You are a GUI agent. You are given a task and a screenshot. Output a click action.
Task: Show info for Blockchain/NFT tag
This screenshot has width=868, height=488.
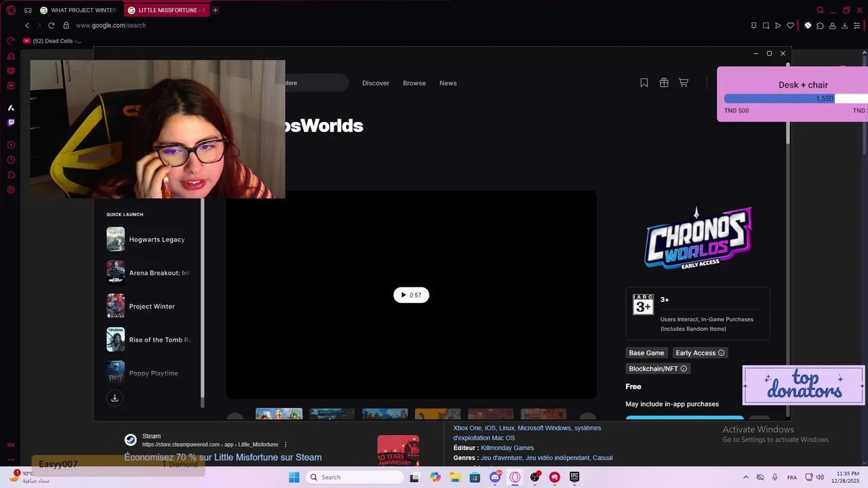pos(684,369)
